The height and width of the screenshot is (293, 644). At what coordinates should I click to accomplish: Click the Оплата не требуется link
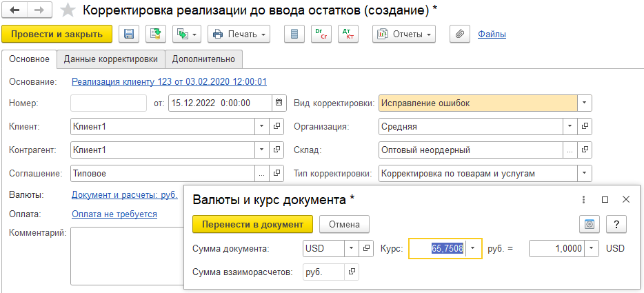pyautogui.click(x=114, y=214)
